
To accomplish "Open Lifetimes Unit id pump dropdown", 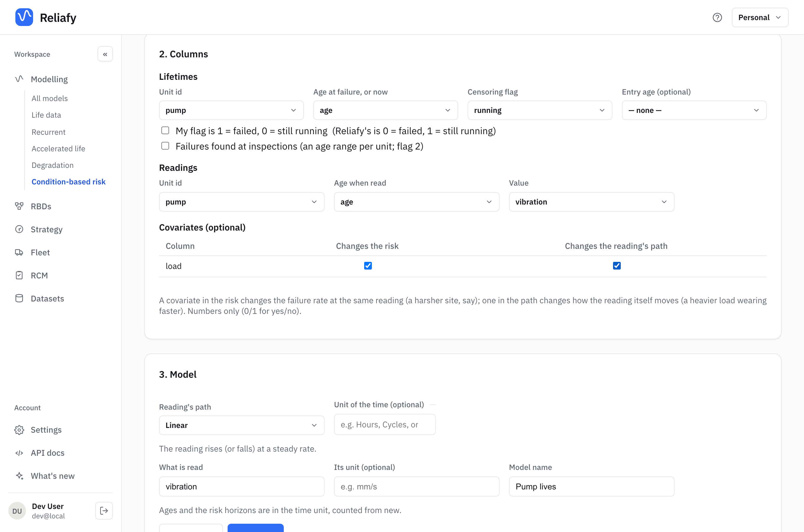I will (x=231, y=110).
